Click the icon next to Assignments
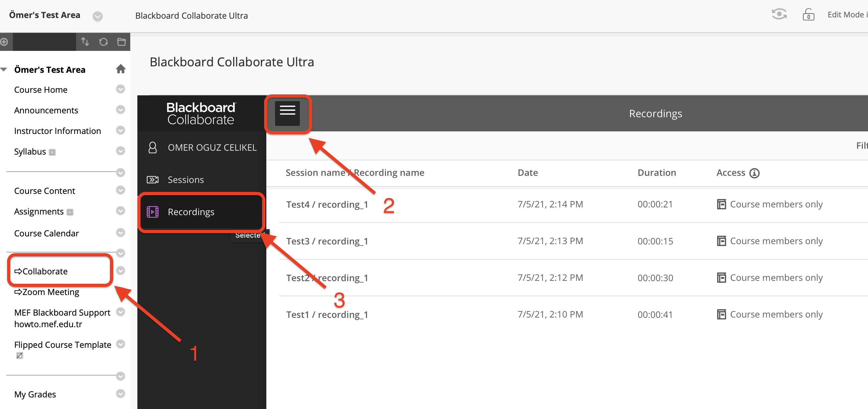 point(70,212)
